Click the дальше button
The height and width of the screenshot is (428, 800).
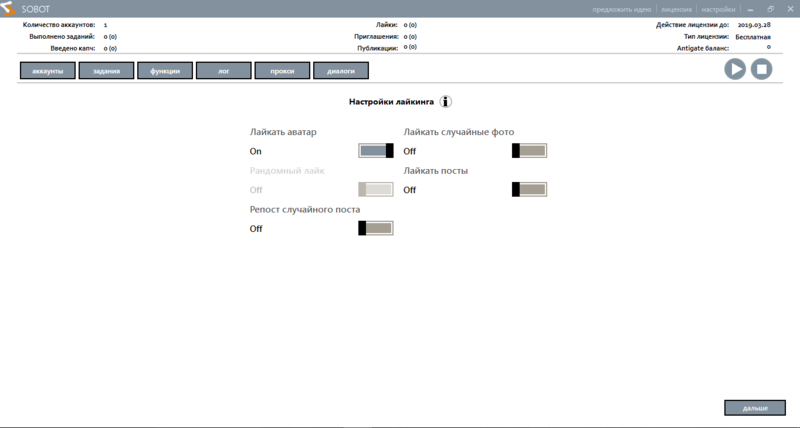[755, 408]
